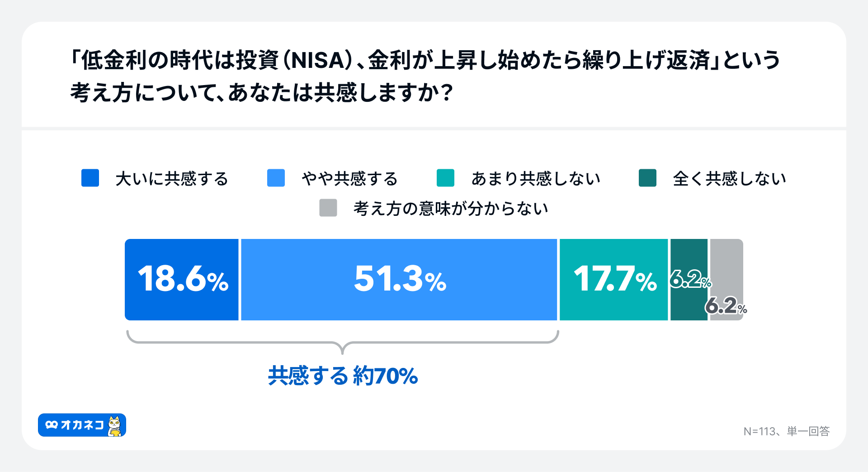Screen dimensions: 868x472
Task: Click the cat mascot in the オカネコ logo
Action: click(x=115, y=426)
